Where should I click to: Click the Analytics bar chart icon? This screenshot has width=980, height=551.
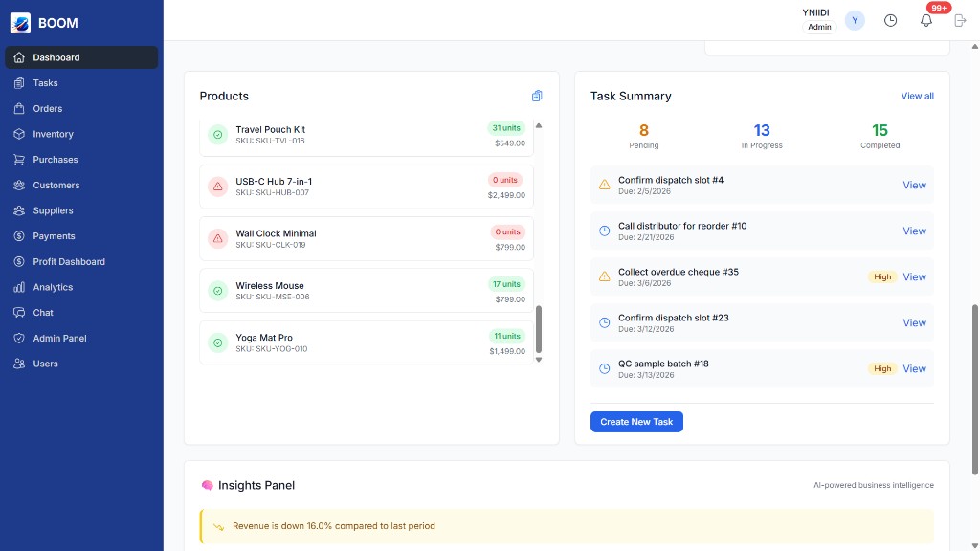coord(19,287)
